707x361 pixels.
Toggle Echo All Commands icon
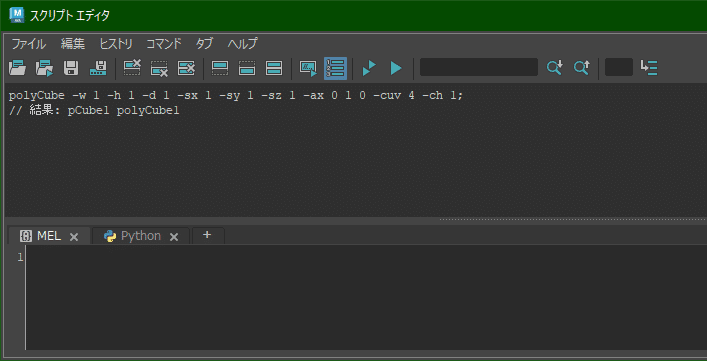point(308,68)
